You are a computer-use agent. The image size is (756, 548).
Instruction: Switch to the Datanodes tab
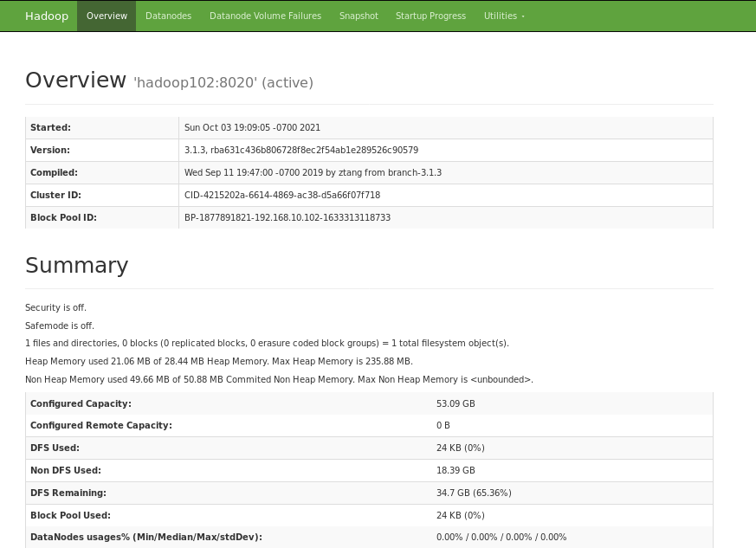coord(168,16)
